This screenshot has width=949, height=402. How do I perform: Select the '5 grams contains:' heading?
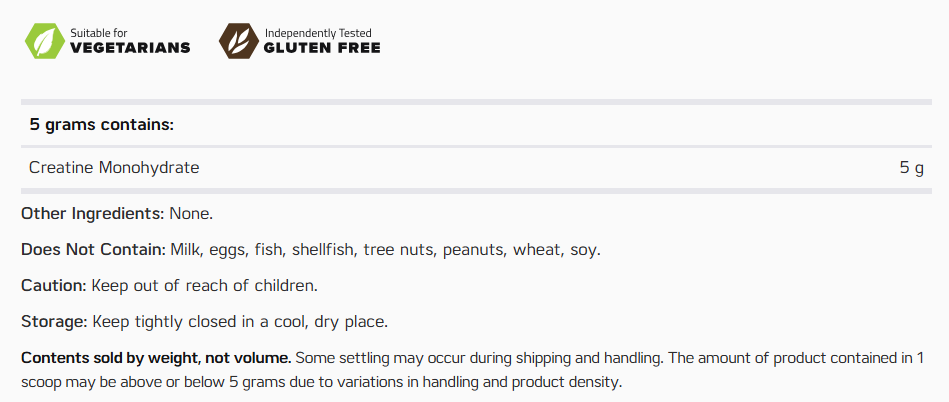[x=102, y=125]
